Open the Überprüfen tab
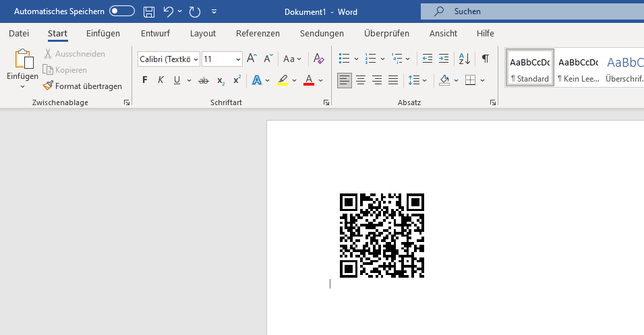The image size is (644, 335). tap(386, 34)
